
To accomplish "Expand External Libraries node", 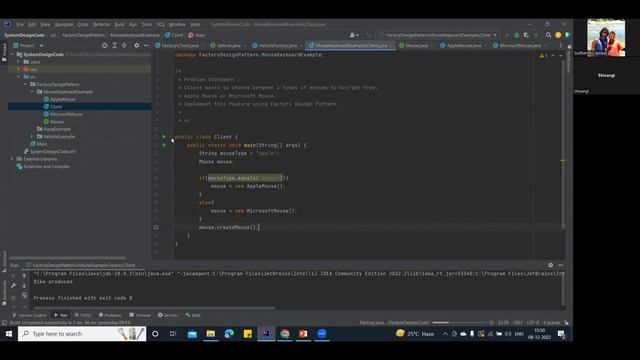I will (12, 159).
